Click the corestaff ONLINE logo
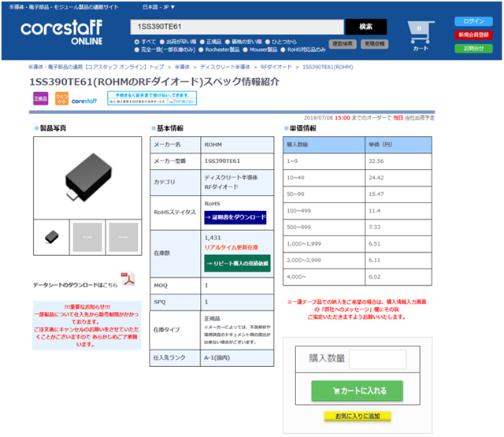The width and height of the screenshot is (504, 437). pos(61,32)
